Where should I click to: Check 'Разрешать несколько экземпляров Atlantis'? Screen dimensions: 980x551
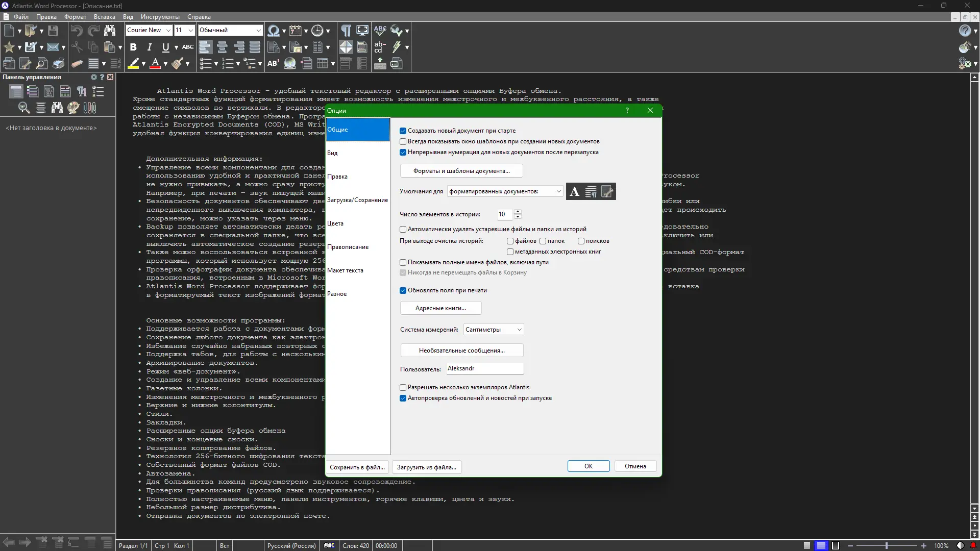[x=403, y=388]
